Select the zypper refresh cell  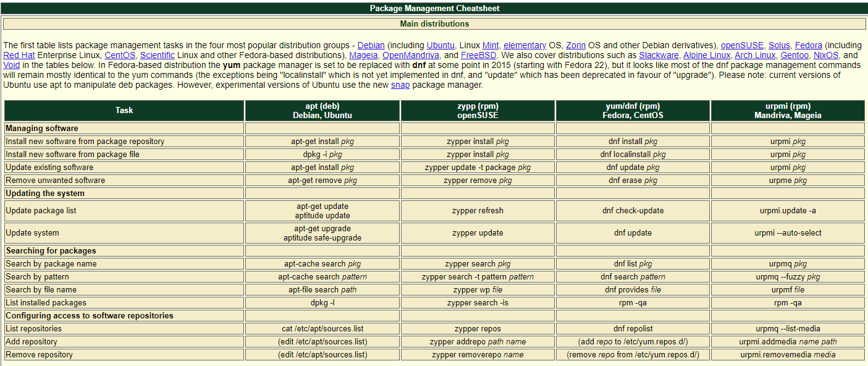coord(478,211)
